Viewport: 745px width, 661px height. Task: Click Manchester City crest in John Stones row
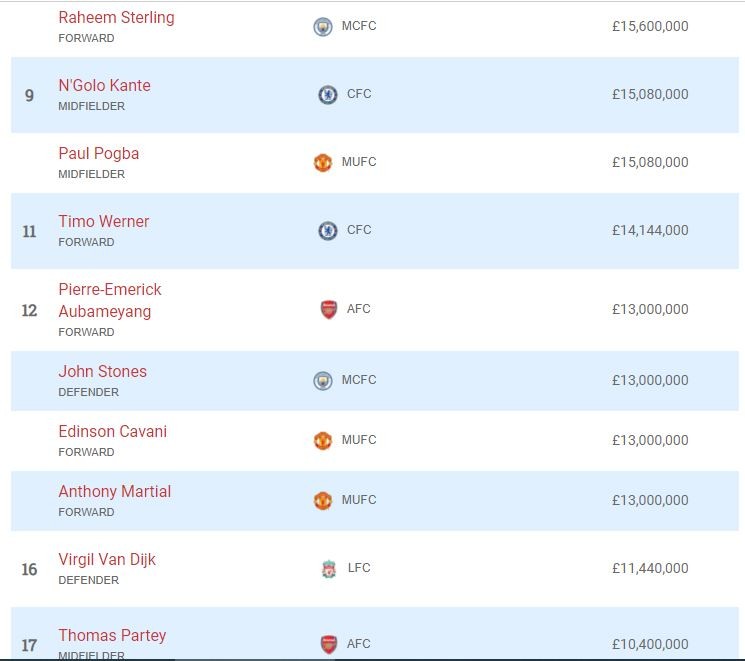coord(322,381)
